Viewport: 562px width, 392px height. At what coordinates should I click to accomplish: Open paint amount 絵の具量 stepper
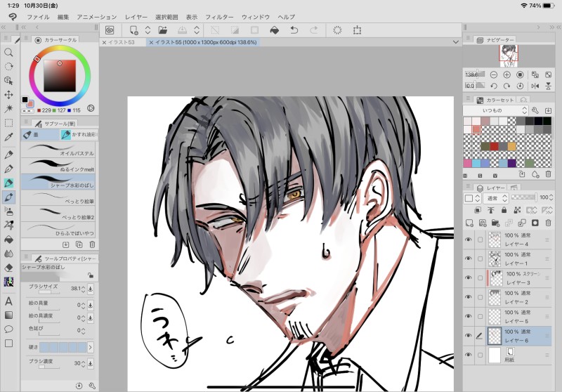(83, 306)
